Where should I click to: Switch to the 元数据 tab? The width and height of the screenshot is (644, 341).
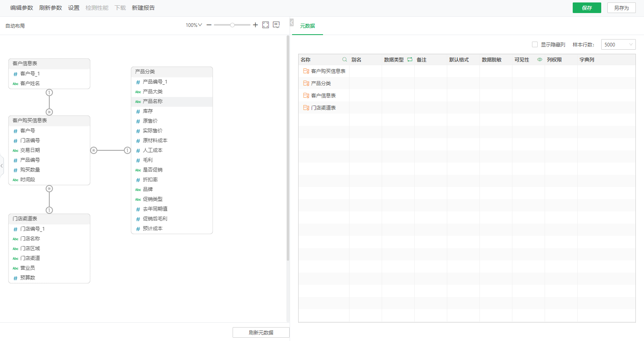coord(308,26)
